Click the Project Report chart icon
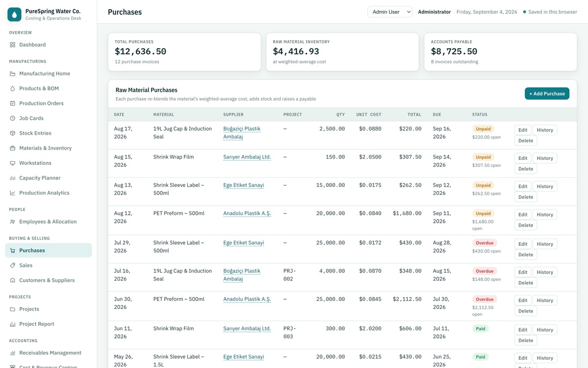588x368 pixels. pyautogui.click(x=13, y=324)
